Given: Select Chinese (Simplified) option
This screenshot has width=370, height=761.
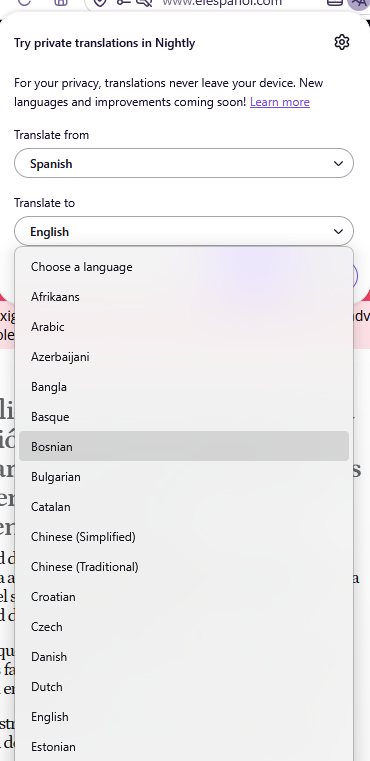Looking at the screenshot, I should pyautogui.click(x=184, y=537).
